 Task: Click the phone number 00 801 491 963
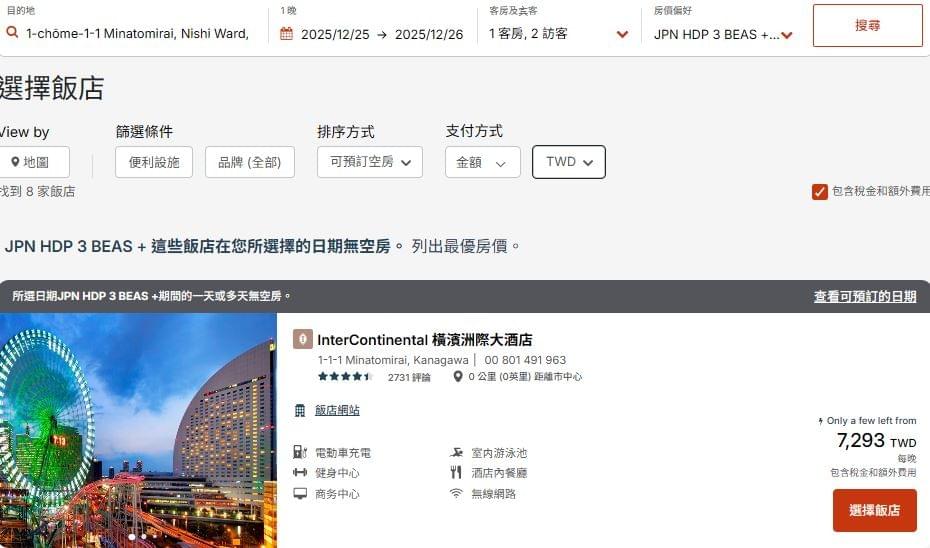point(525,360)
